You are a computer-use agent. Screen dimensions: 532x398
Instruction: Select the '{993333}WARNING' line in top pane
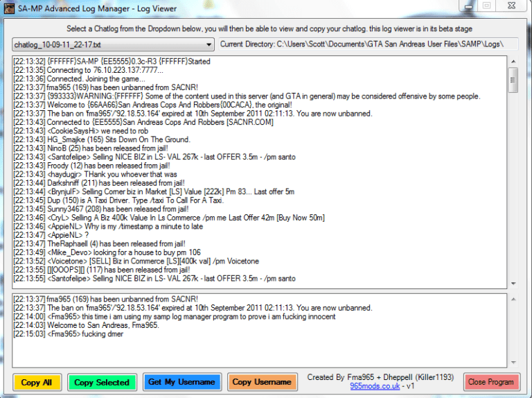(247, 96)
